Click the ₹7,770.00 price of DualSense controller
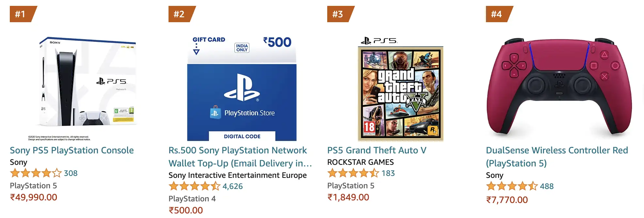 pyautogui.click(x=507, y=200)
